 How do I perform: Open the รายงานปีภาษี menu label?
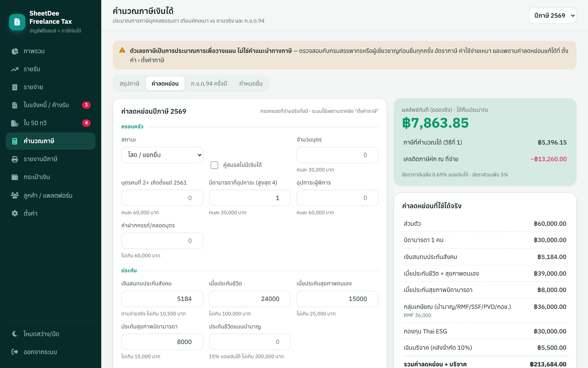coord(40,159)
